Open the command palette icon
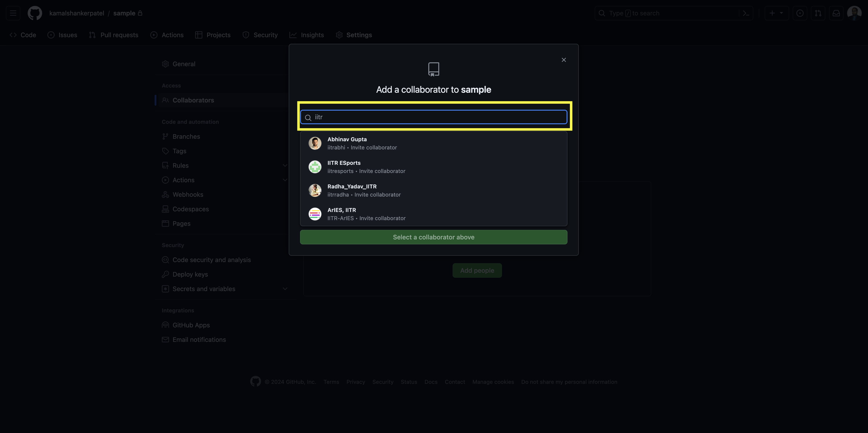Image resolution: width=868 pixels, height=433 pixels. click(x=746, y=13)
